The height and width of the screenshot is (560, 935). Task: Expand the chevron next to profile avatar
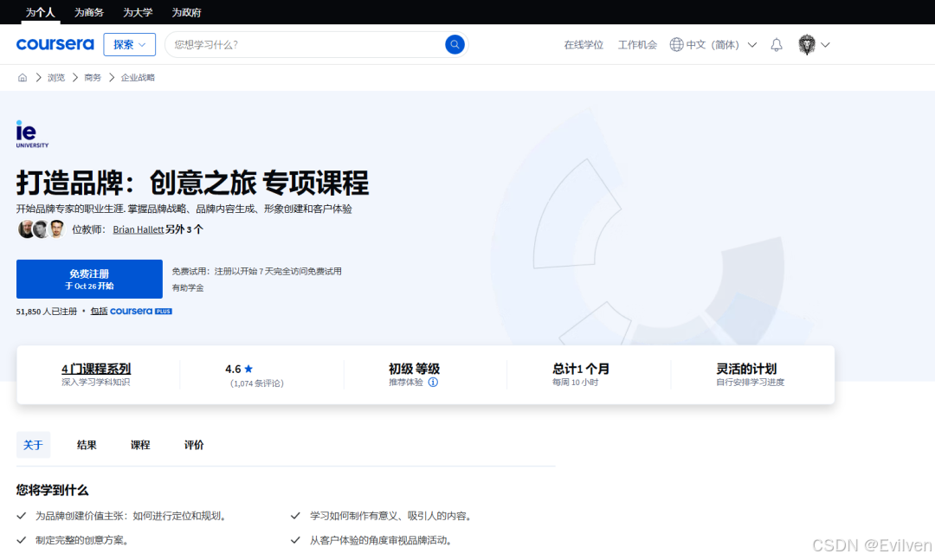(825, 45)
